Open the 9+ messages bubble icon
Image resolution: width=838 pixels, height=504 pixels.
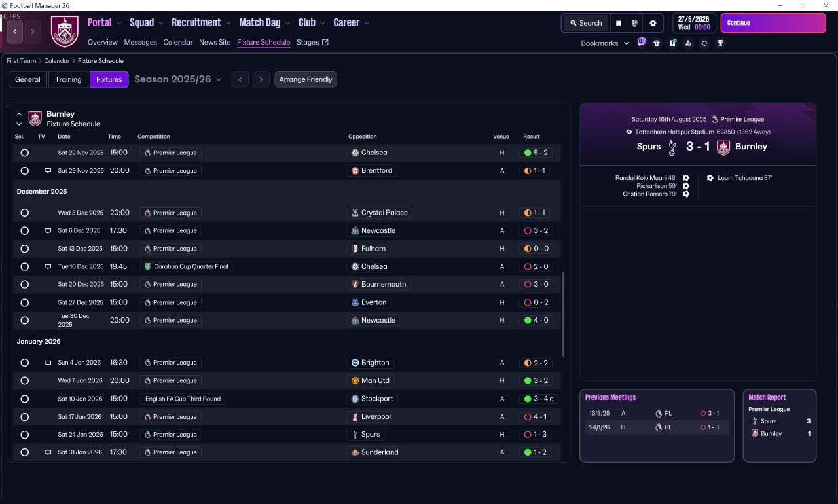(642, 43)
